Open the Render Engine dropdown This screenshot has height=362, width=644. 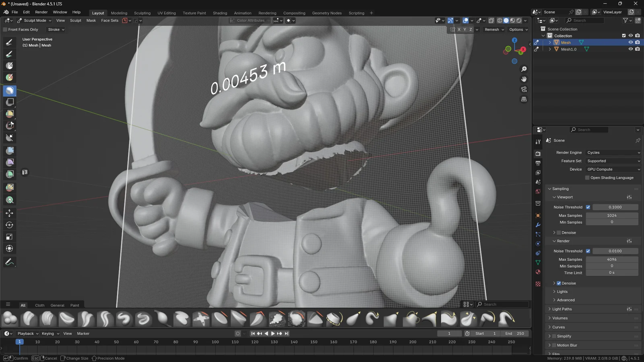613,152
